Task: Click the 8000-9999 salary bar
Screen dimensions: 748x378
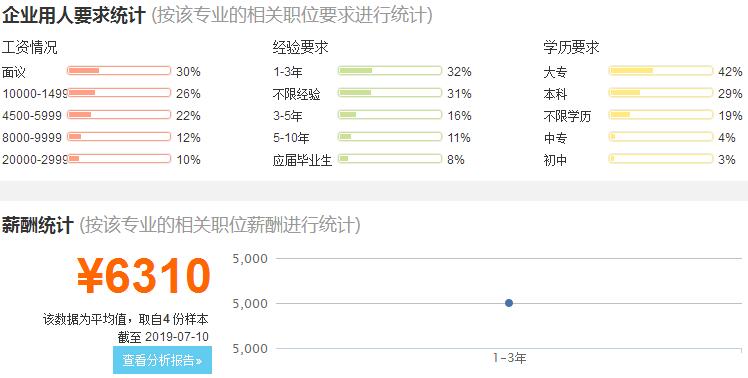Action: tap(119, 136)
